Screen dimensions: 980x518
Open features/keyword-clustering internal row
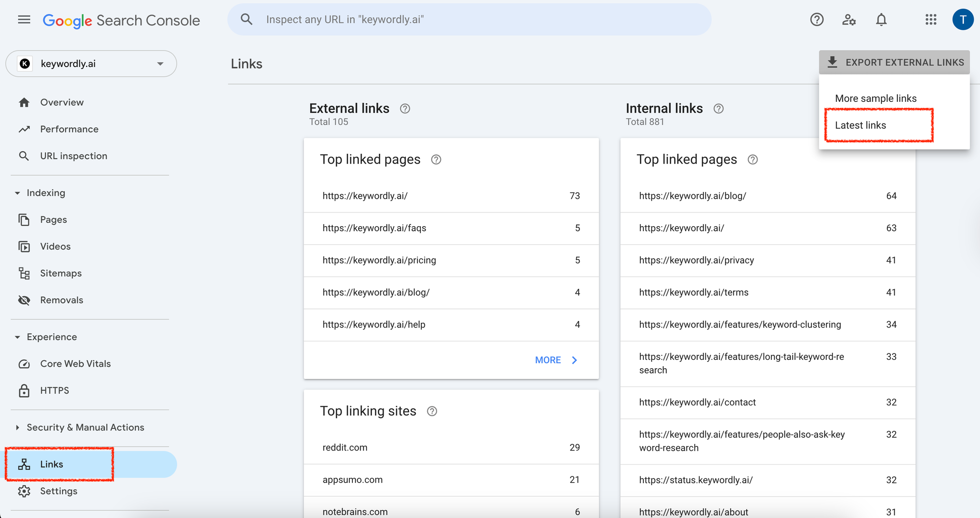[768, 325]
